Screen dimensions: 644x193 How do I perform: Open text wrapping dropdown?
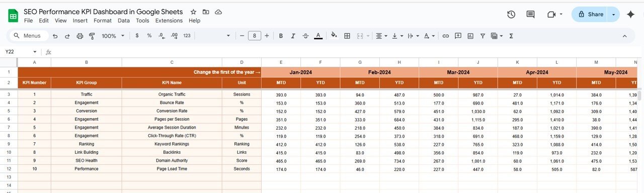pos(413,36)
